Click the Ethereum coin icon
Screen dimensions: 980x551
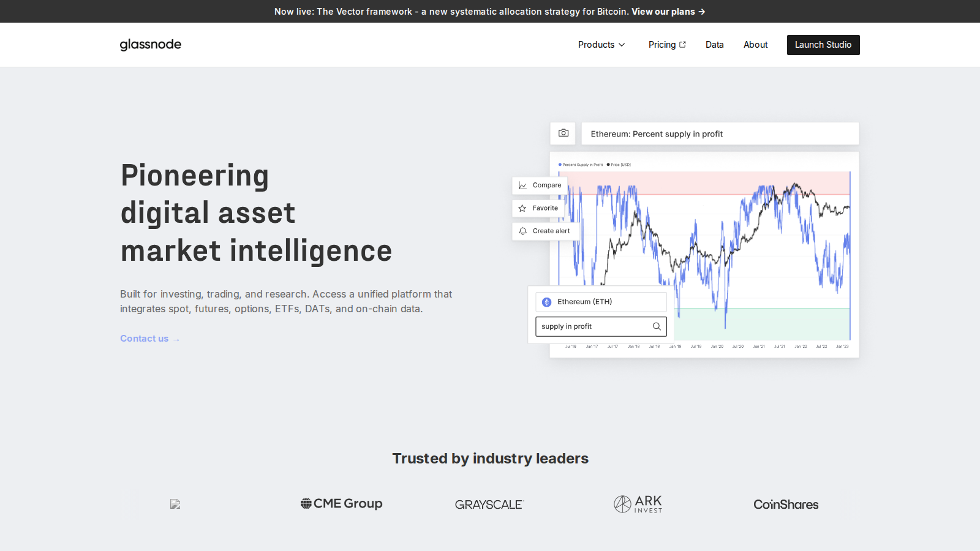(x=547, y=302)
